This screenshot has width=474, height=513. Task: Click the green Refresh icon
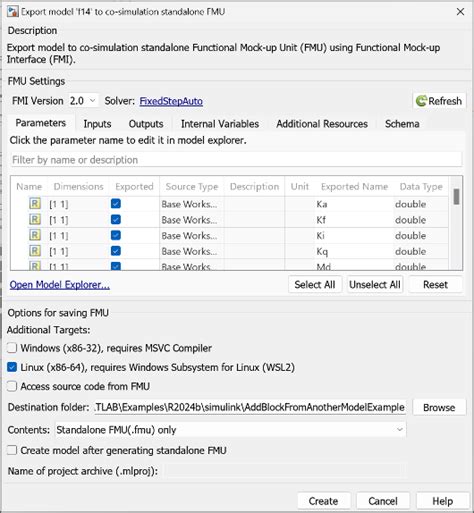tap(421, 101)
